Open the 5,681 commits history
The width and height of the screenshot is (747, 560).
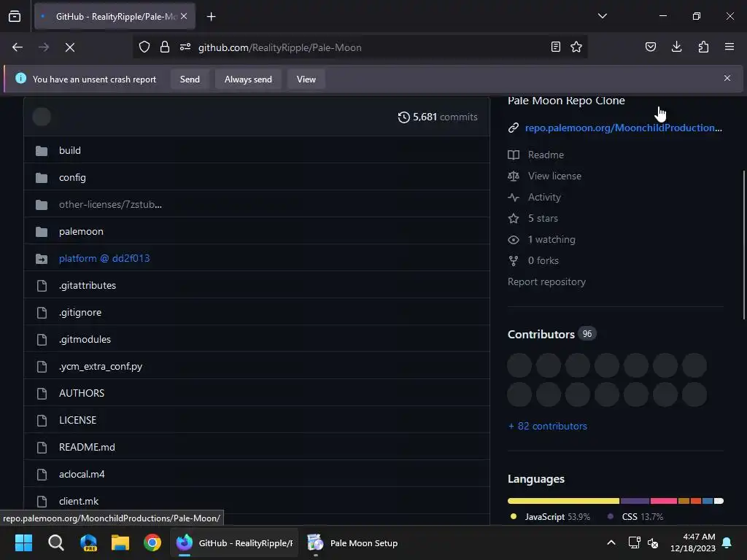[438, 117]
